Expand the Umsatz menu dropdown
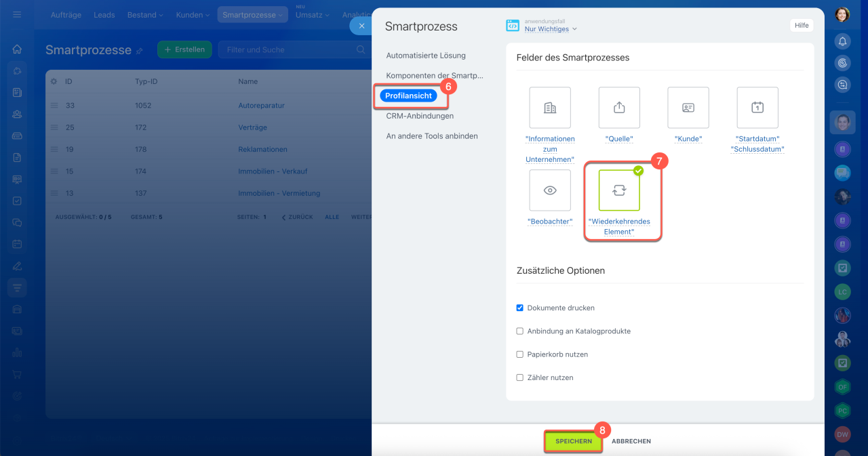Viewport: 868px width, 456px height. (313, 15)
